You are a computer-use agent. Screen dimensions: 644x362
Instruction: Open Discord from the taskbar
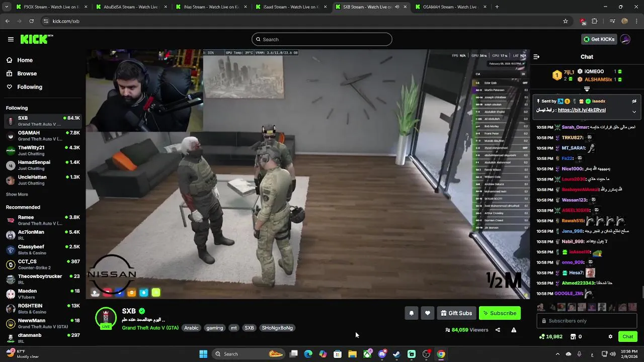pos(382,354)
